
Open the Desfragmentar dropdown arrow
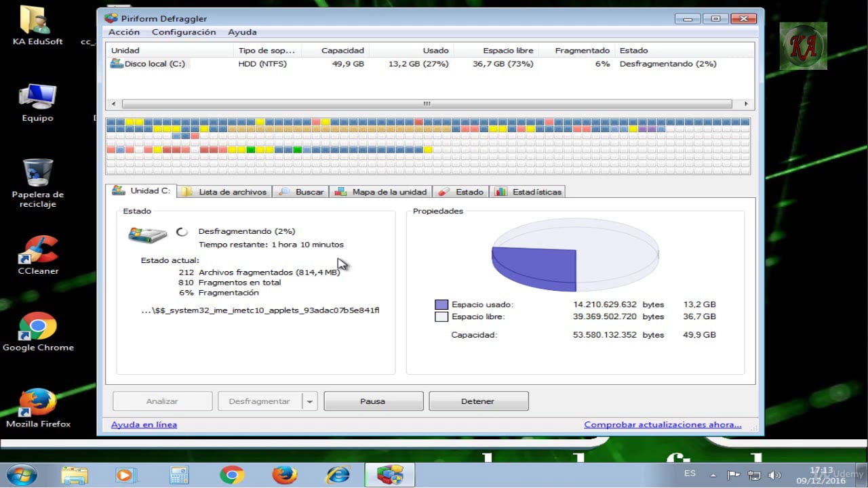point(309,401)
